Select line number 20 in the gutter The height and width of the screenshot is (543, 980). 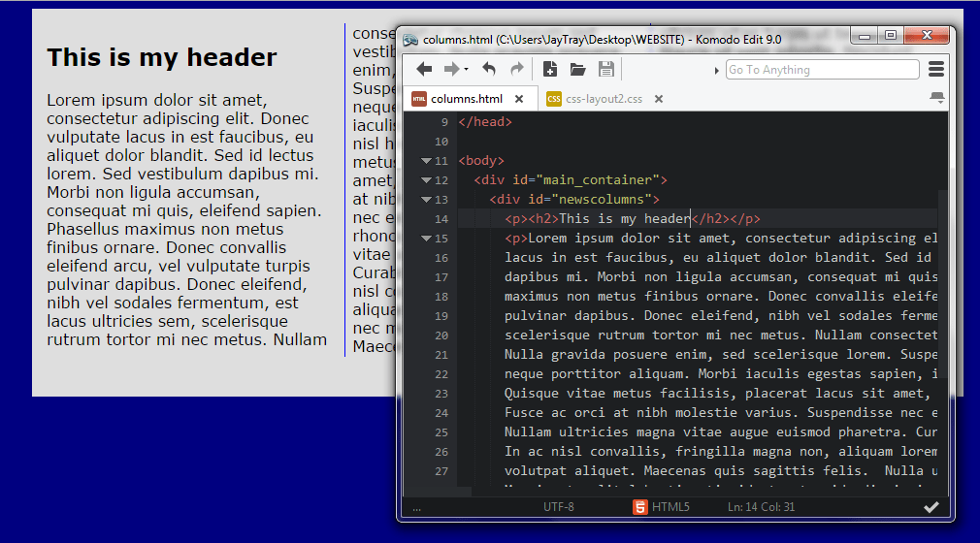click(x=441, y=335)
